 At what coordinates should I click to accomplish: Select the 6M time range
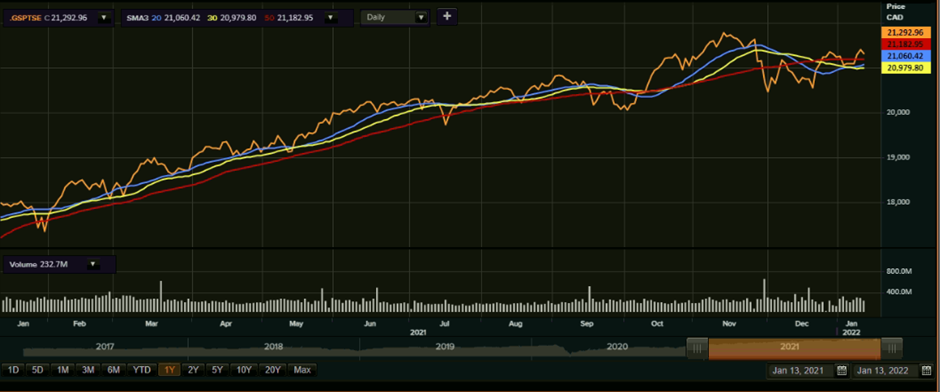[113, 370]
